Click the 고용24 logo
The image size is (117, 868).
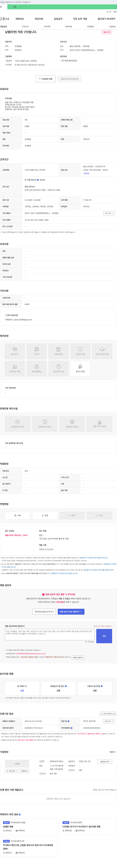tap(4, 19)
